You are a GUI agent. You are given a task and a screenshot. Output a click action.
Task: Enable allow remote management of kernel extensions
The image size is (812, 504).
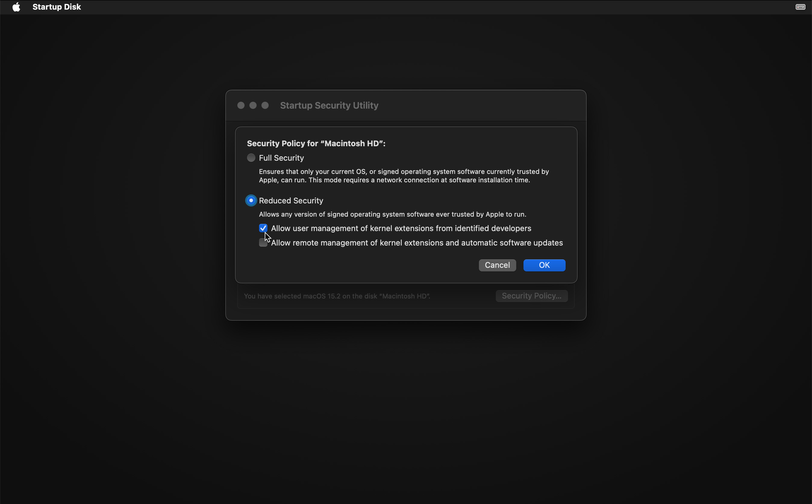coord(263,243)
